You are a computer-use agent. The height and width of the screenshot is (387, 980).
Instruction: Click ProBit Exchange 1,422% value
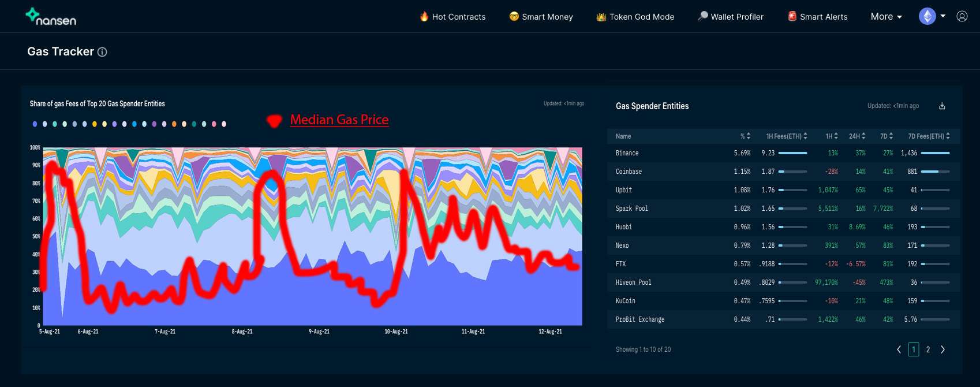pyautogui.click(x=828, y=319)
